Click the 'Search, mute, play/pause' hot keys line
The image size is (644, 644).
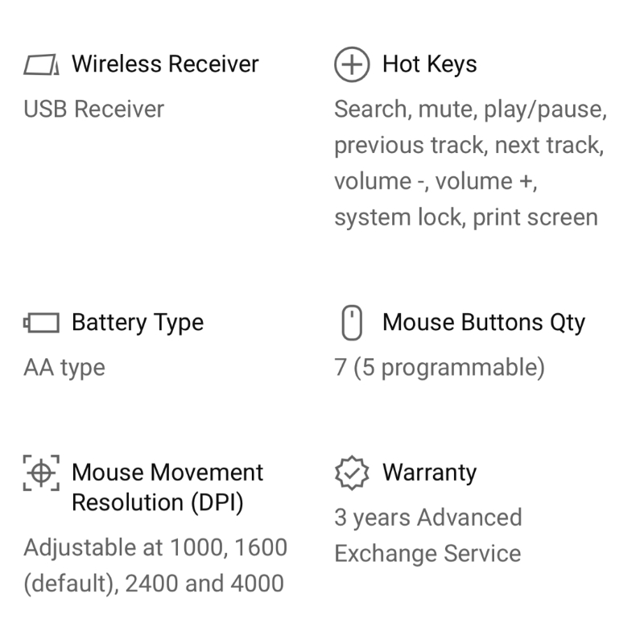pos(470,109)
